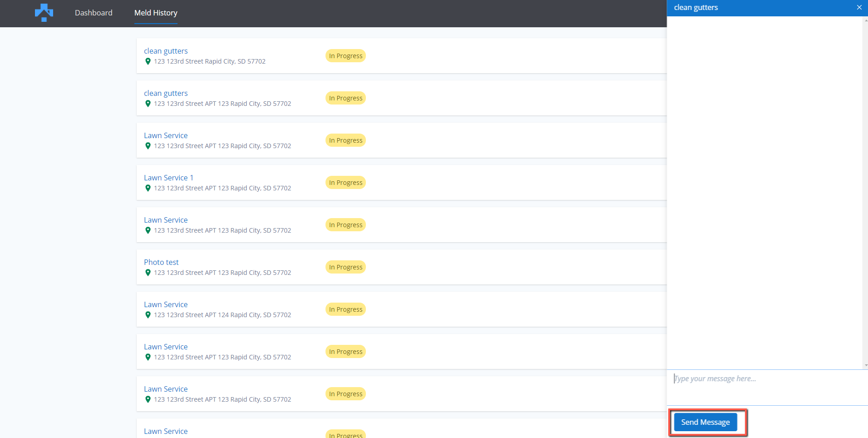The height and width of the screenshot is (438, 868).
Task: Click In Progress badge of first clean gutters
Action: coord(345,56)
